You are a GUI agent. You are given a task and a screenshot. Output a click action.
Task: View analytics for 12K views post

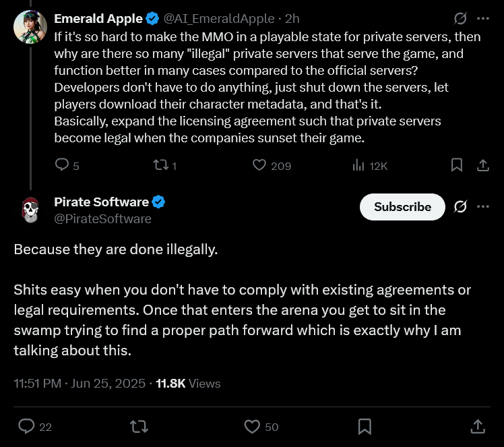point(358,165)
